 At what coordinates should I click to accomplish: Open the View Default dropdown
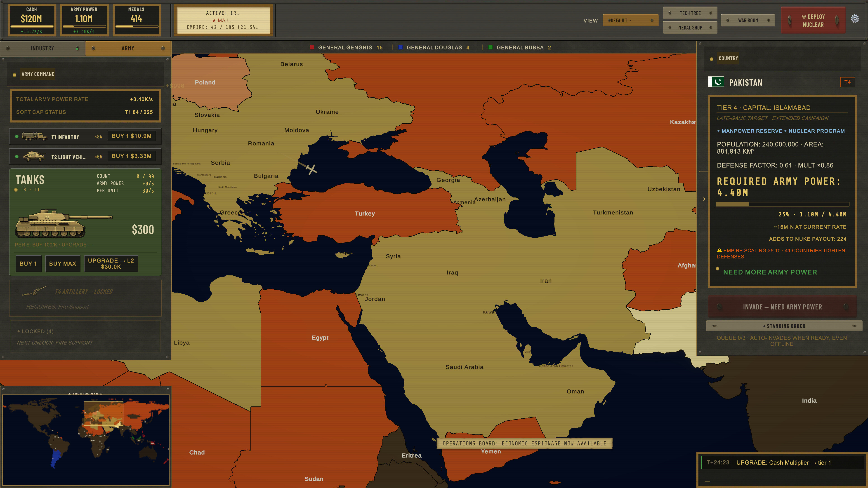point(630,21)
